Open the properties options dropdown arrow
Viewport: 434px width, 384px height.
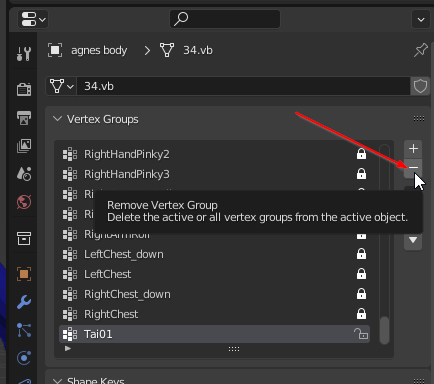421,19
